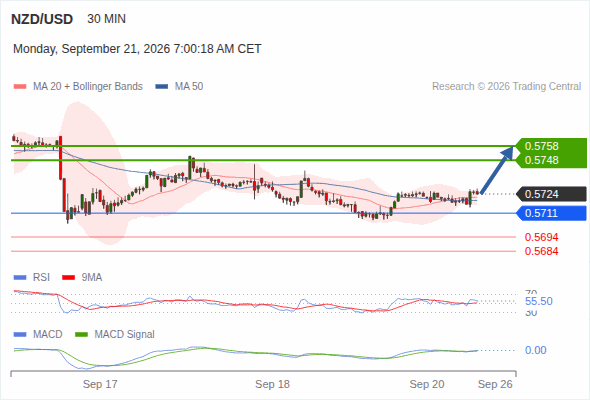
Task: Click the RSI legend label
Action: click(41, 278)
